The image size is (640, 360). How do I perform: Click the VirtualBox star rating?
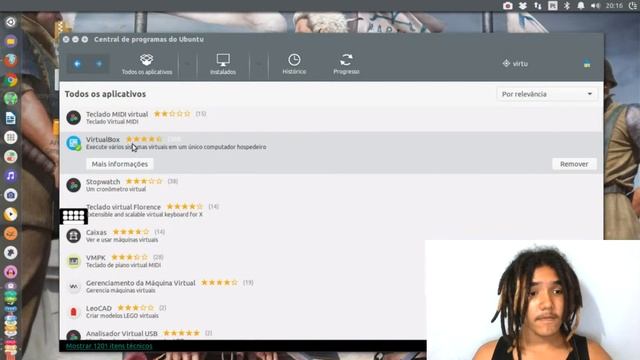pos(144,139)
